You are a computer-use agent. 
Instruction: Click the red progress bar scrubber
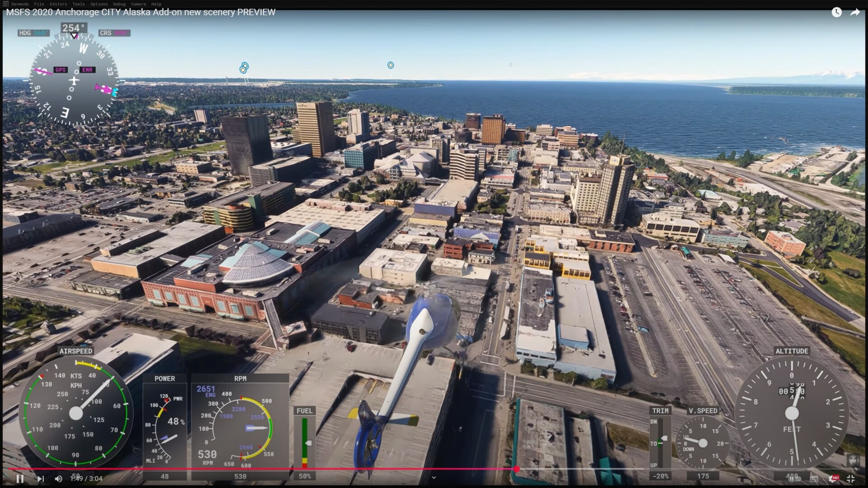click(516, 469)
